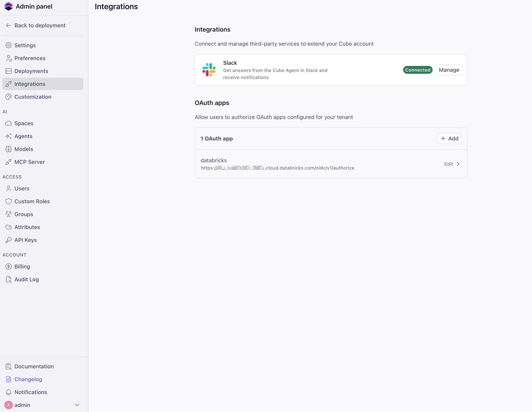Click the databricks authorize URL
Viewport: 532px width, 412px height.
pyautogui.click(x=277, y=168)
